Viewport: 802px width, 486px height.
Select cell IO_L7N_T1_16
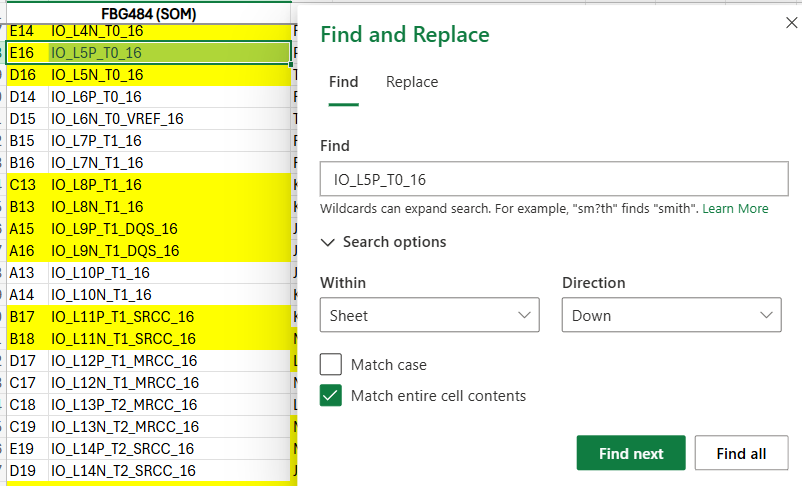[x=169, y=163]
